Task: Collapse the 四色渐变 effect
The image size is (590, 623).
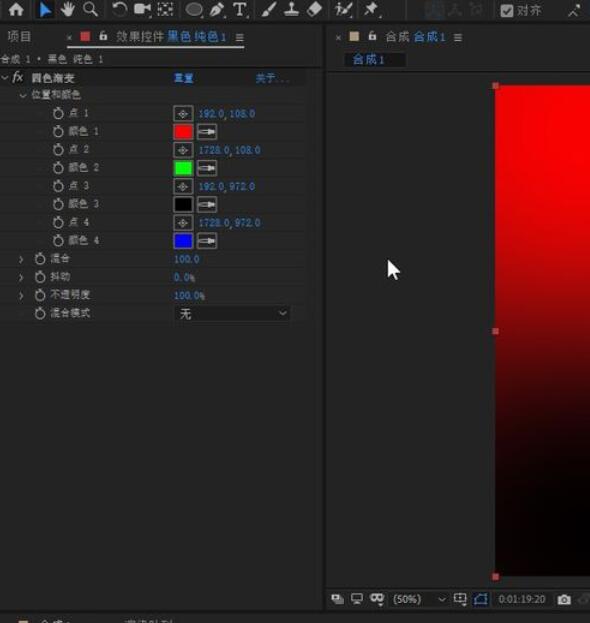Action: (x=4, y=77)
